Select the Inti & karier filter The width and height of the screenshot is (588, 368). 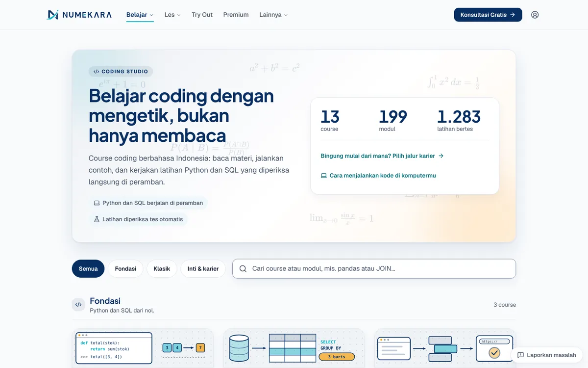point(203,269)
